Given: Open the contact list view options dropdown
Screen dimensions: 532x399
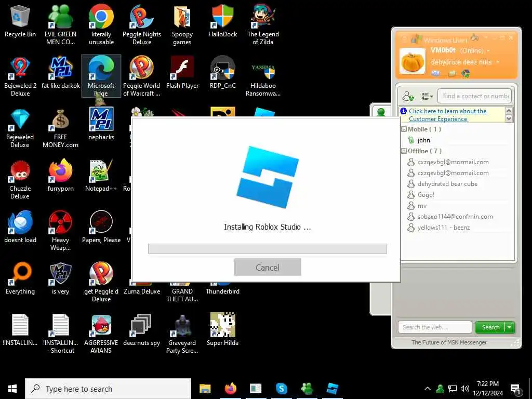Looking at the screenshot, I should click(427, 96).
